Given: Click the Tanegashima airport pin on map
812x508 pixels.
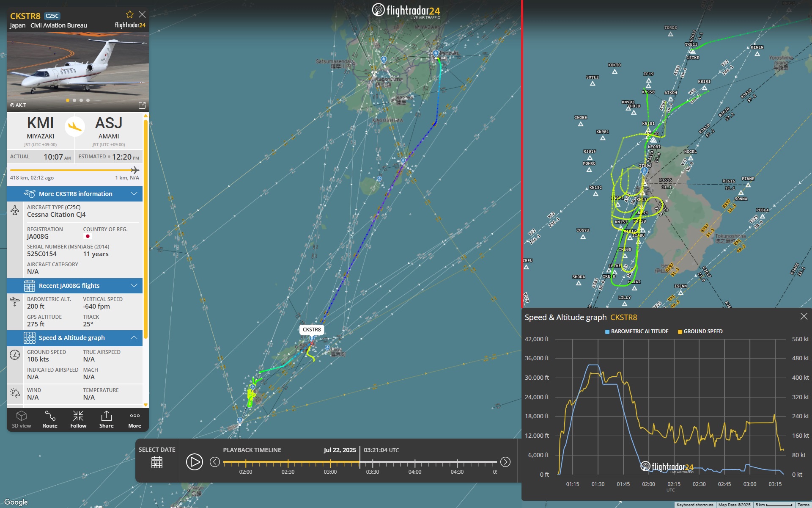Looking at the screenshot, I should click(x=403, y=160).
